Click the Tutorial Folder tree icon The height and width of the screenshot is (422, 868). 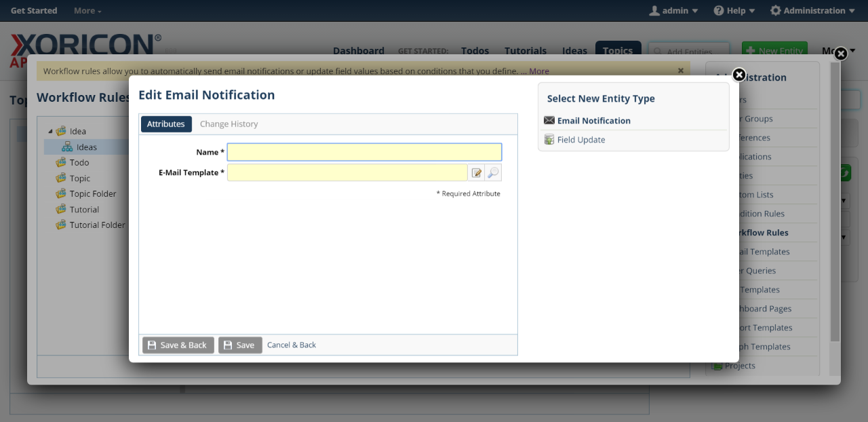click(x=61, y=225)
